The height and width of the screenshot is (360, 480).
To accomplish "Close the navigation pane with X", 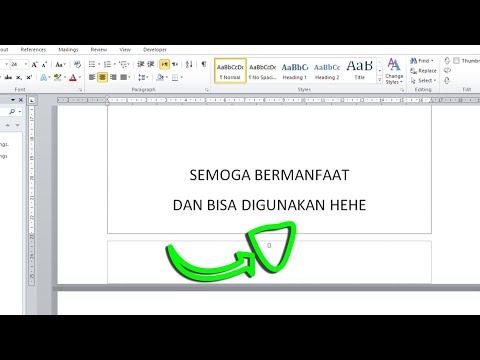I will coord(21,100).
